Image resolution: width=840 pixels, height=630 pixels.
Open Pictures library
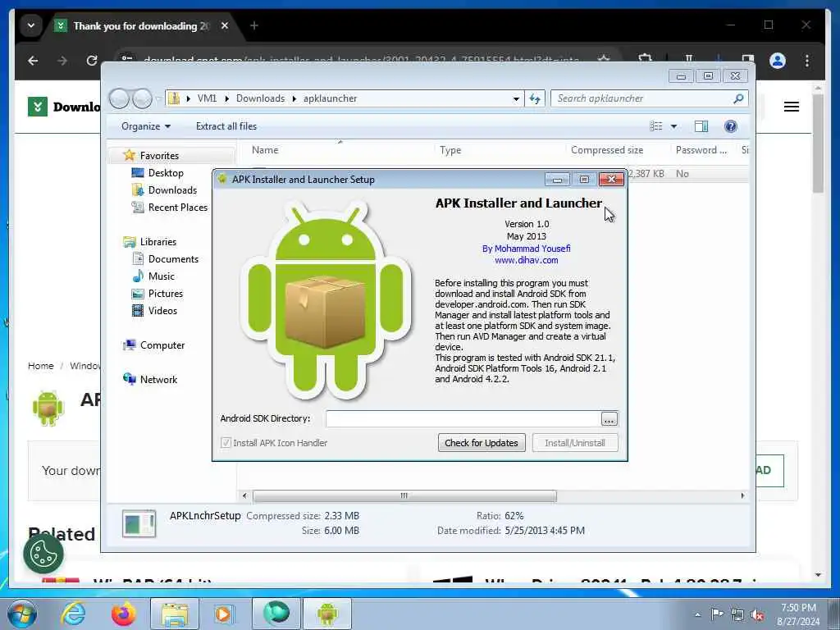165,293
